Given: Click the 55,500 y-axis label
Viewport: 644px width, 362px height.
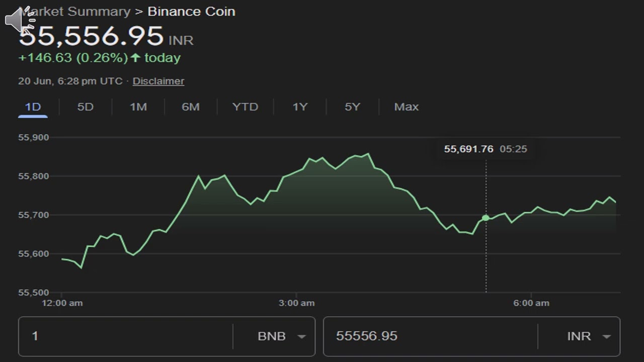Looking at the screenshot, I should coord(33,292).
